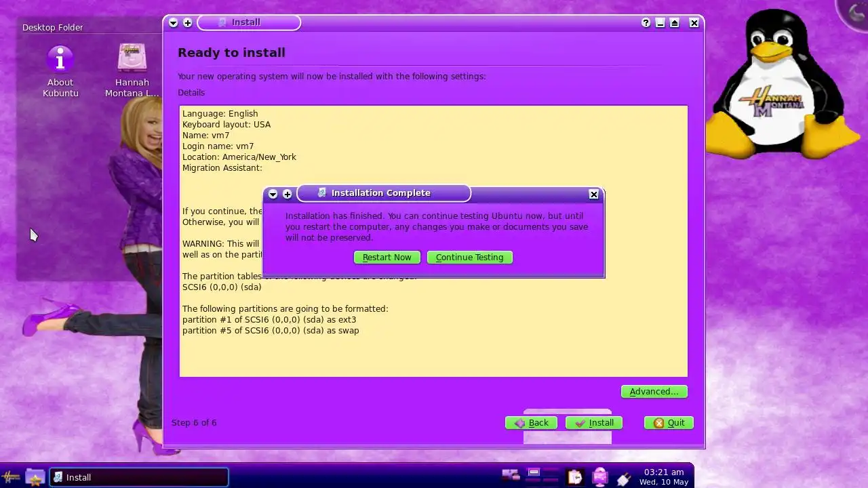Open the Hannah Montana Linux desktop icon
The height and width of the screenshot is (488, 868).
click(x=132, y=71)
